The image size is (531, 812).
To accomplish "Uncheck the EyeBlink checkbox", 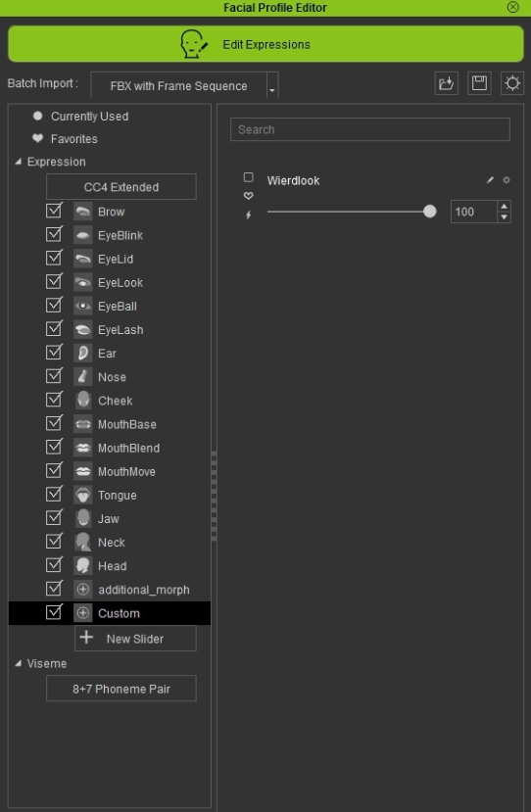I will tap(54, 234).
